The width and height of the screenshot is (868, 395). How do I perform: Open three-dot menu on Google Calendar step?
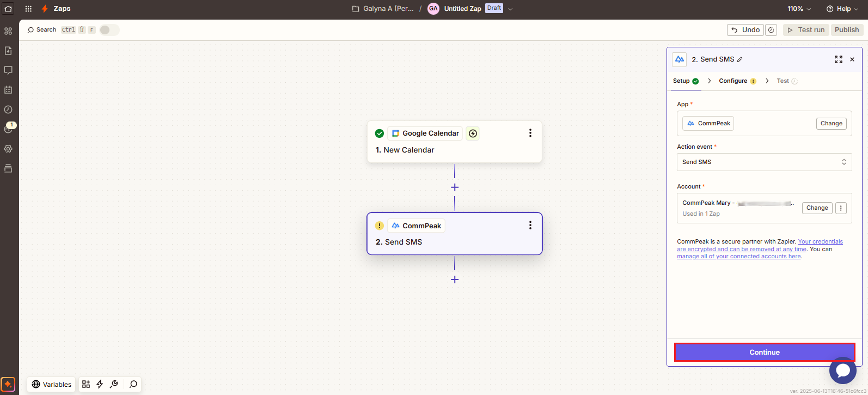530,133
